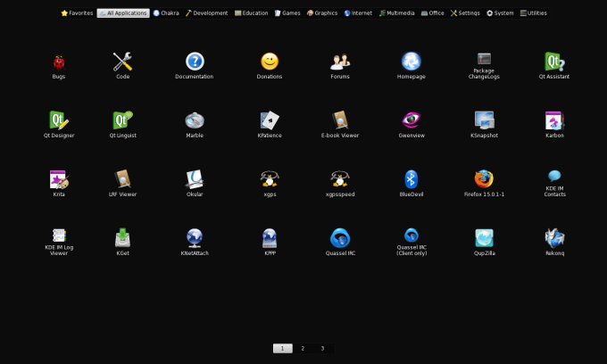
Task: Switch to the Favorites tab
Action: coord(77,13)
